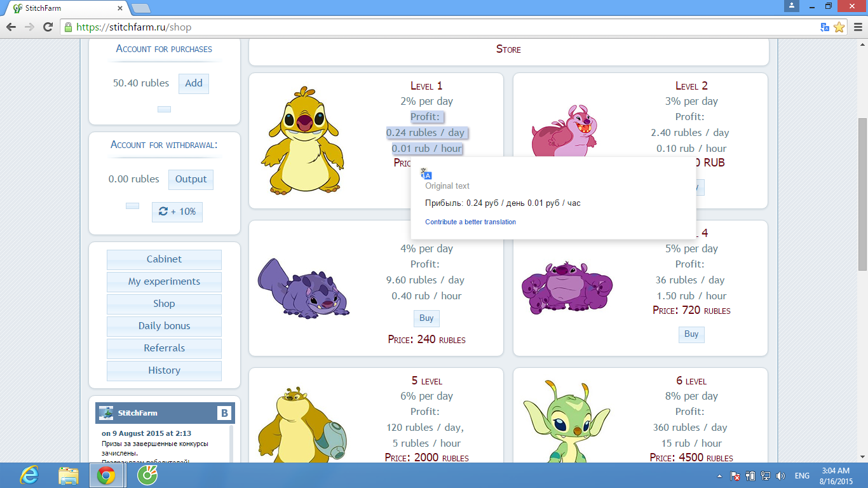Bookmark this page with the star icon
The width and height of the screenshot is (868, 488).
[839, 27]
